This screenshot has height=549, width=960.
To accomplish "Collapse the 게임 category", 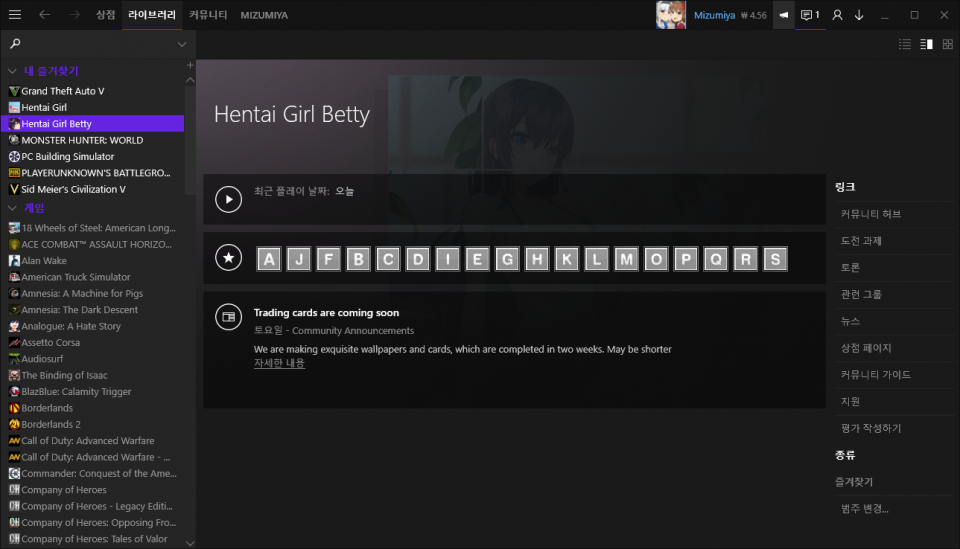I will coord(12,208).
